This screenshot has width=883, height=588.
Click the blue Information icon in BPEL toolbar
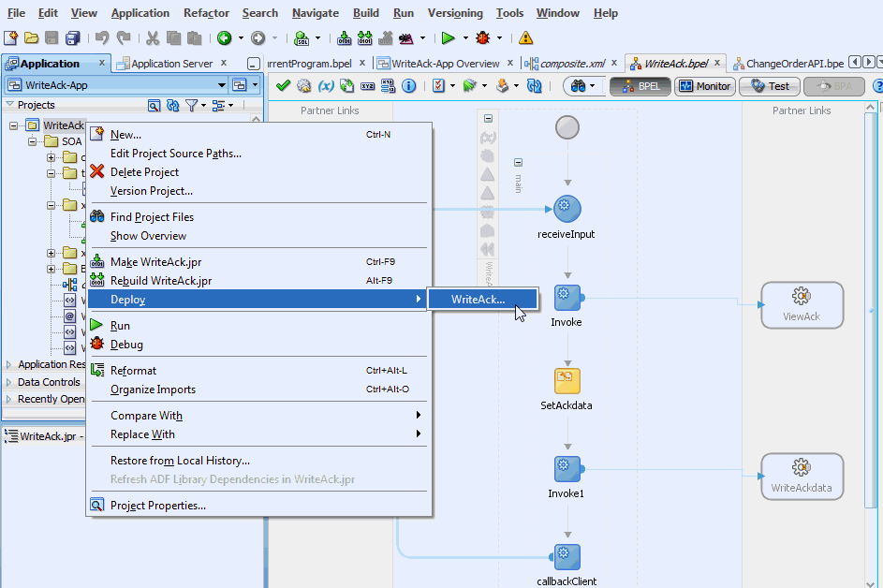(x=409, y=85)
